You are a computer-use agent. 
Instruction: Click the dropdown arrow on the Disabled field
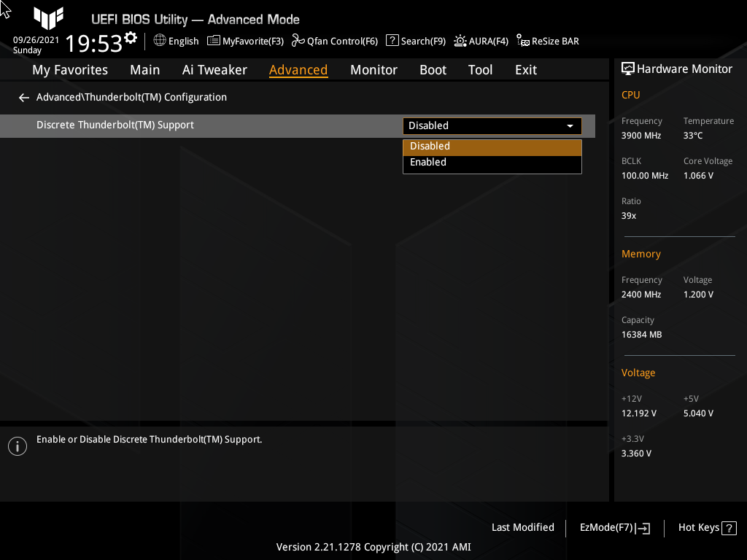570,125
